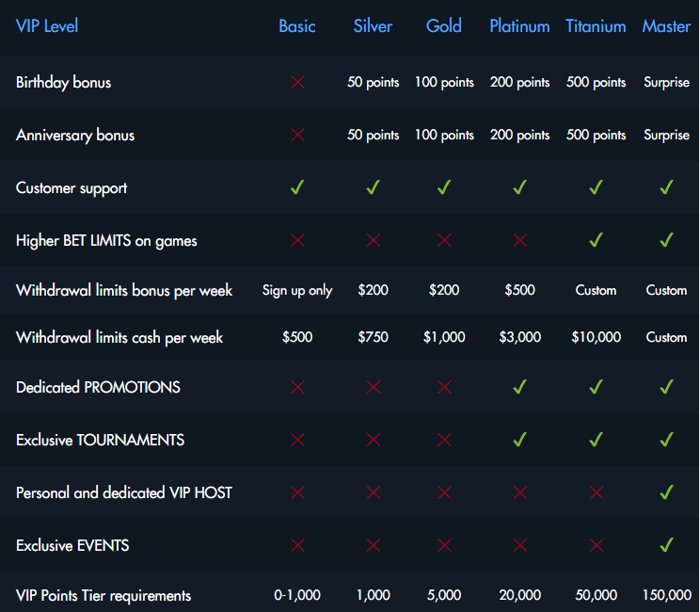
Task: Click Titanium's $10,000 cash withdrawal limit
Action: pos(596,337)
